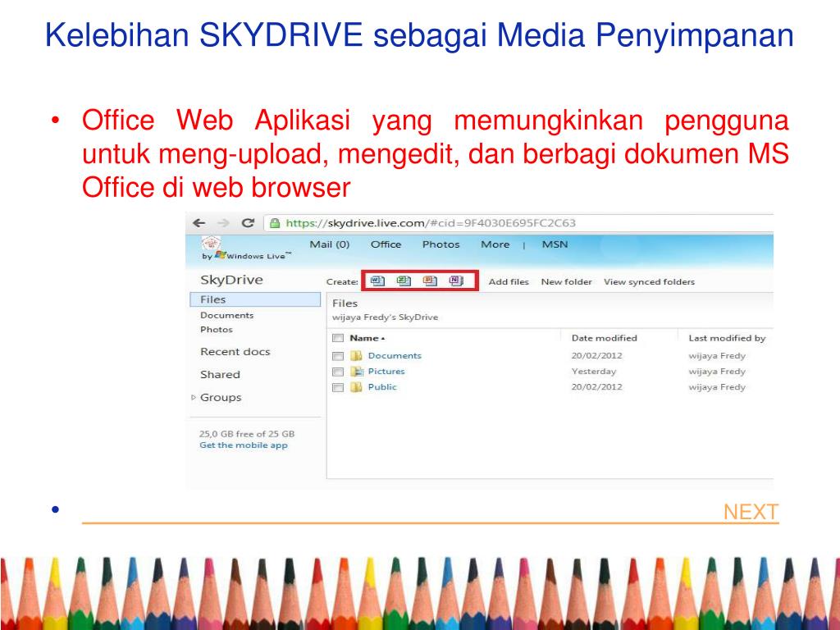Image resolution: width=840 pixels, height=630 pixels.
Task: Click the SkyDrive heading
Action: (231, 280)
